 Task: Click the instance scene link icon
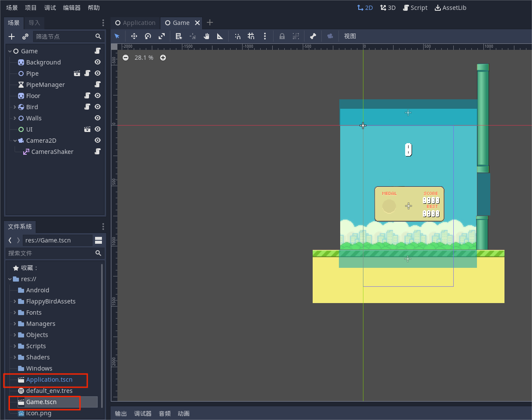25,37
